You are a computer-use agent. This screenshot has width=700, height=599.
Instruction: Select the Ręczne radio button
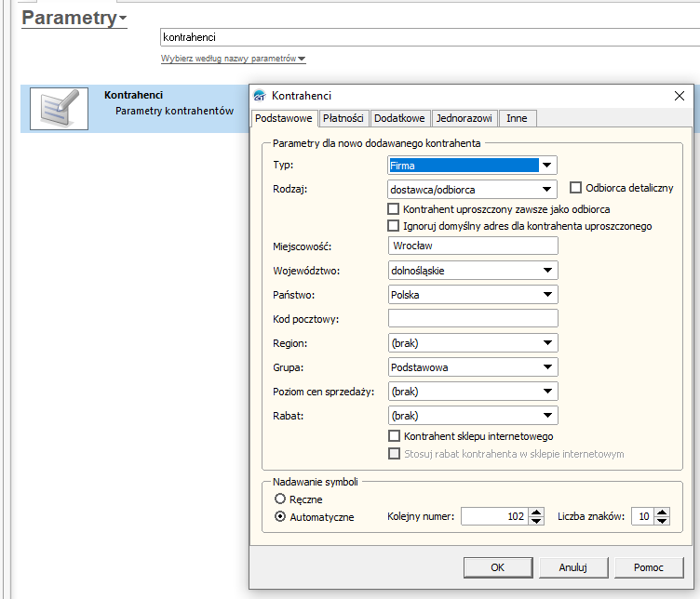pos(280,499)
